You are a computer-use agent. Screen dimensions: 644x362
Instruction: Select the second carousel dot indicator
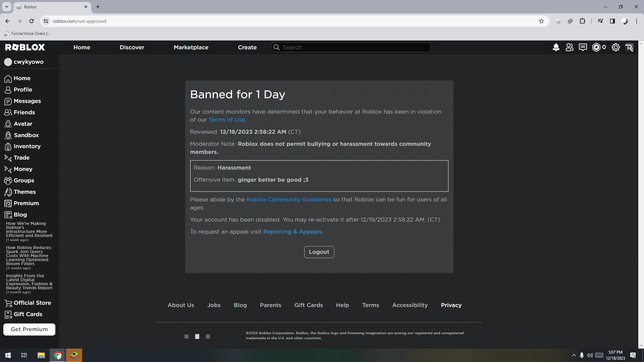click(x=197, y=337)
